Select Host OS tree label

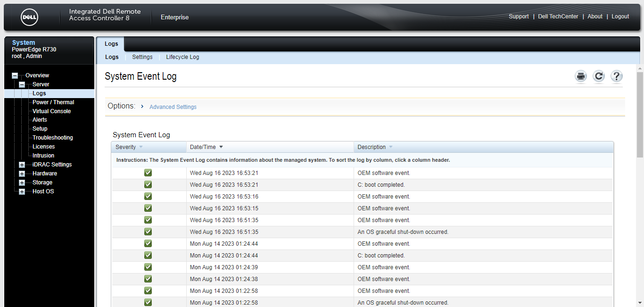(x=43, y=191)
